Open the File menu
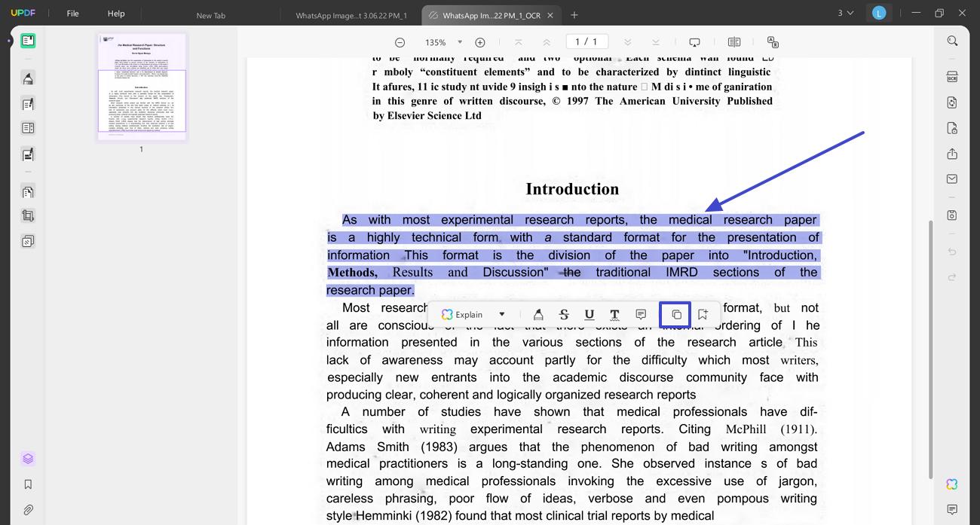 point(72,13)
